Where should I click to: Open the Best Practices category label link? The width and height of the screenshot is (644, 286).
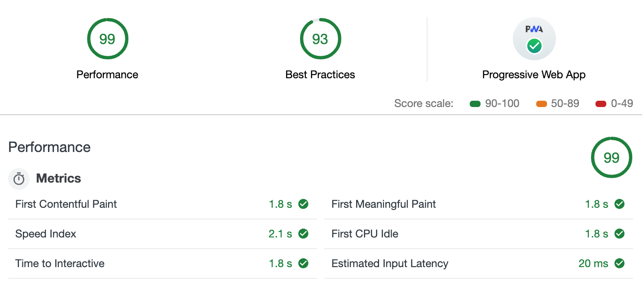pyautogui.click(x=320, y=75)
